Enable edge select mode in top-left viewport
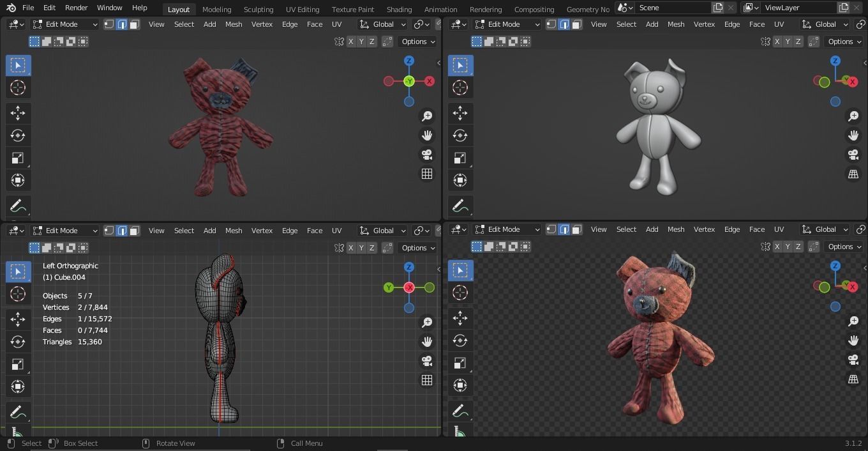Viewport: 868px width, 451px height. click(x=122, y=24)
